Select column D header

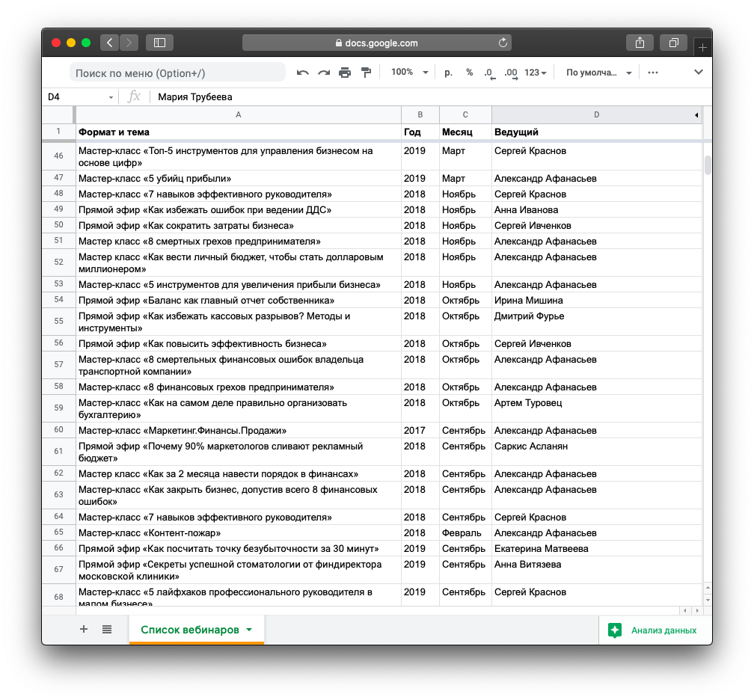tap(596, 115)
